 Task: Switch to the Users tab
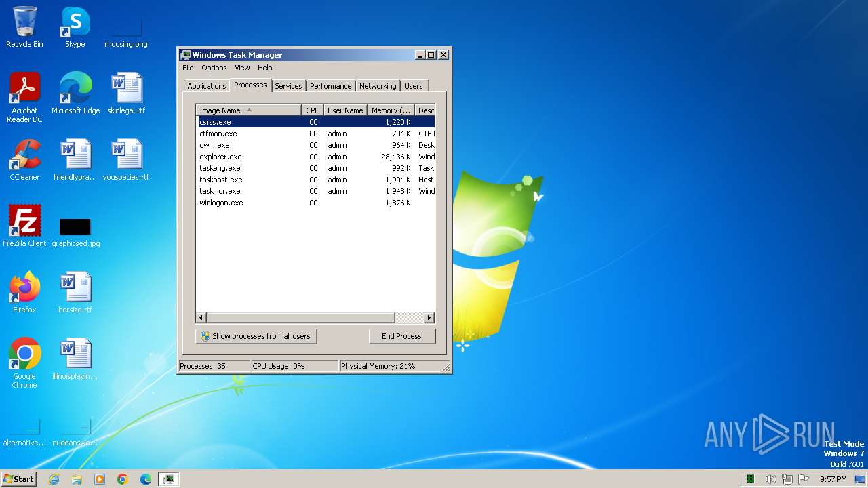pyautogui.click(x=414, y=86)
